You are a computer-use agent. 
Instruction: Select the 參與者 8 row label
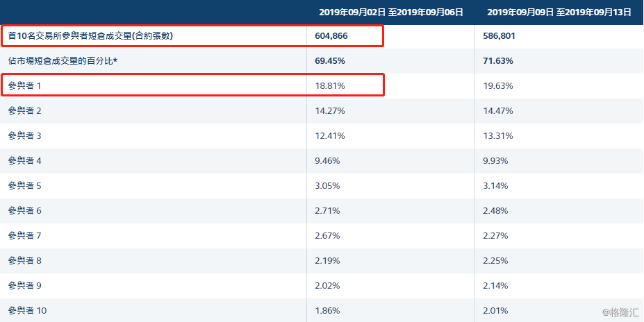pos(25,260)
